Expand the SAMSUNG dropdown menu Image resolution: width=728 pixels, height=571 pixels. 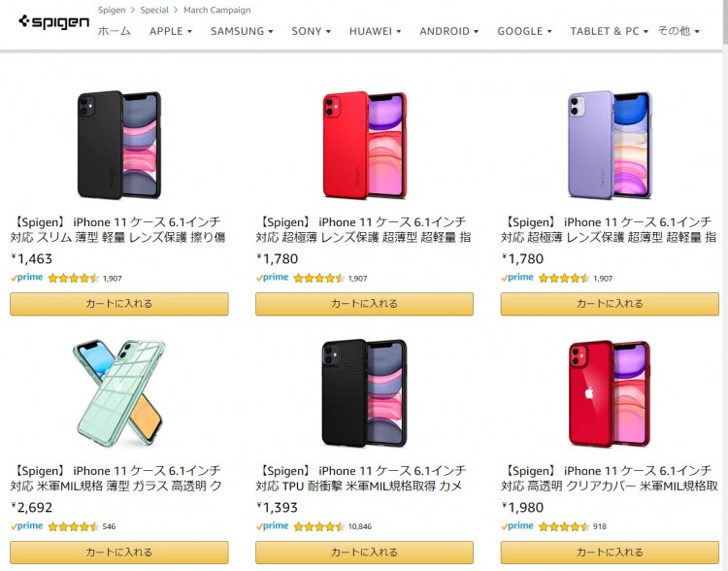click(242, 31)
